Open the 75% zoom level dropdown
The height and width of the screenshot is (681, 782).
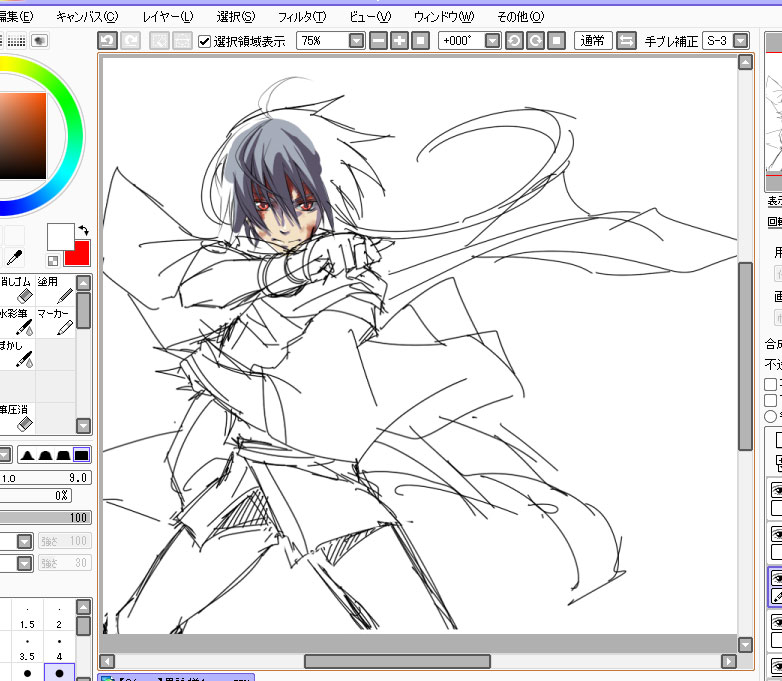[356, 40]
